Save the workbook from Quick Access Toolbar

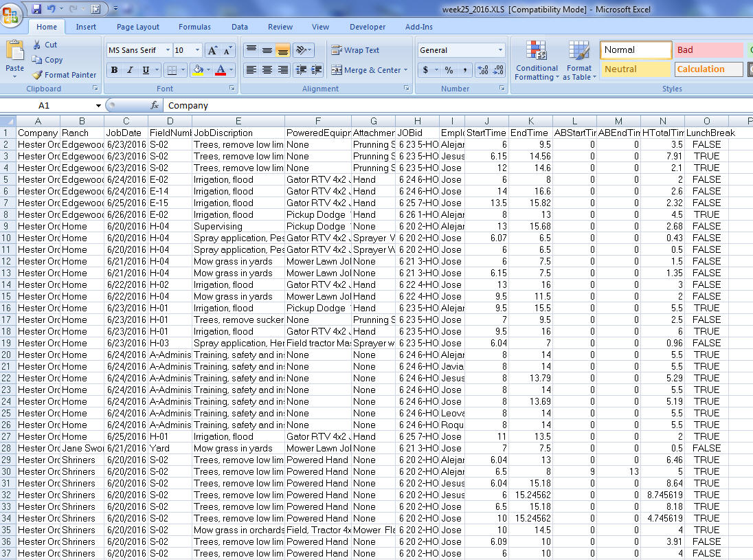click(x=36, y=9)
